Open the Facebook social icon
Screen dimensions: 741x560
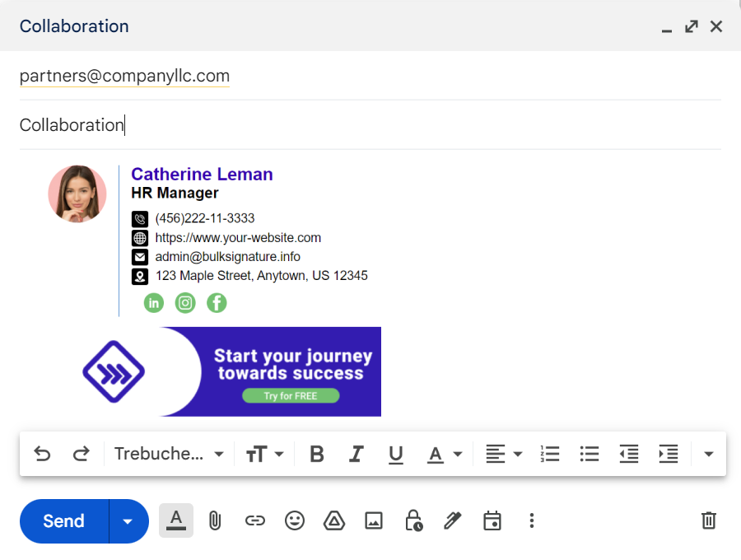[217, 303]
